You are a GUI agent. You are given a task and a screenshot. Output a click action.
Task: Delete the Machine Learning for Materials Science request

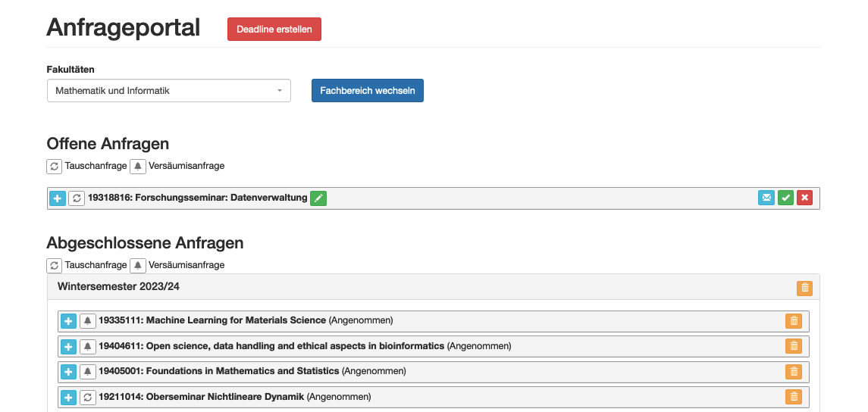tap(794, 321)
